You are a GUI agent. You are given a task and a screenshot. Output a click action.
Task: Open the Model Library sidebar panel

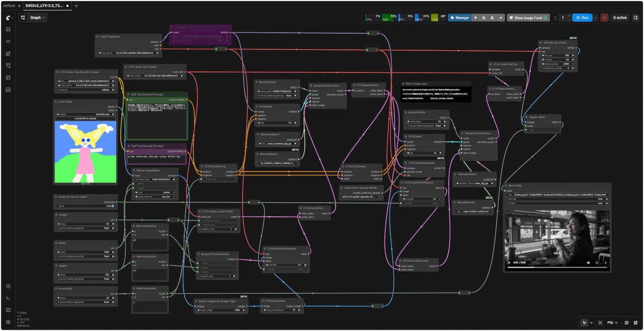(x=8, y=53)
